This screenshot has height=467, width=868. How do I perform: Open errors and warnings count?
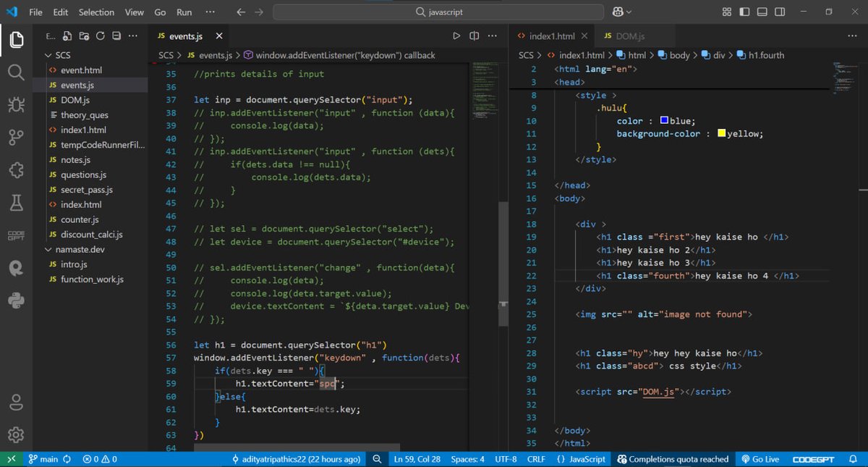tap(99, 459)
